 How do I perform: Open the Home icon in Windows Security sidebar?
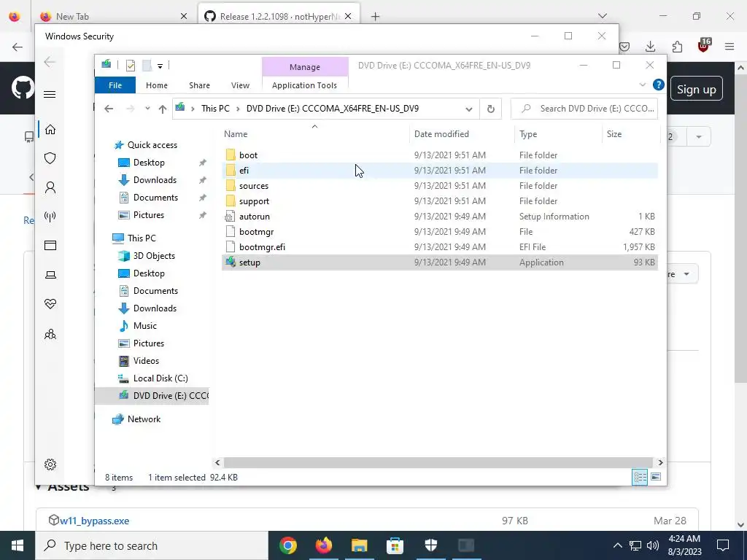click(50, 130)
